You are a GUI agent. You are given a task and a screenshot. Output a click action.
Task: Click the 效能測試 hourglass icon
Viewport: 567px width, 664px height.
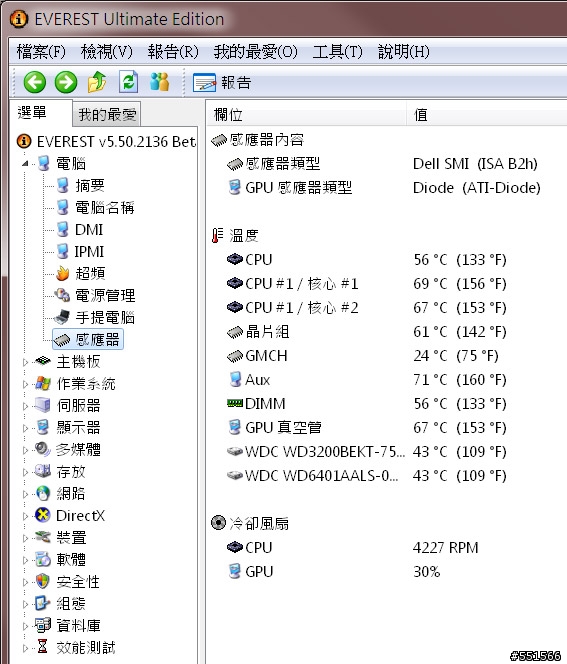pyautogui.click(x=43, y=647)
